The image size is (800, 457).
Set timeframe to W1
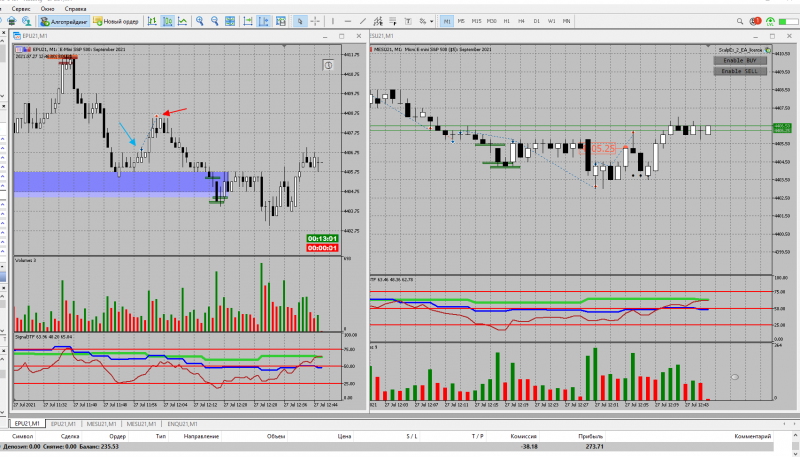(x=552, y=21)
